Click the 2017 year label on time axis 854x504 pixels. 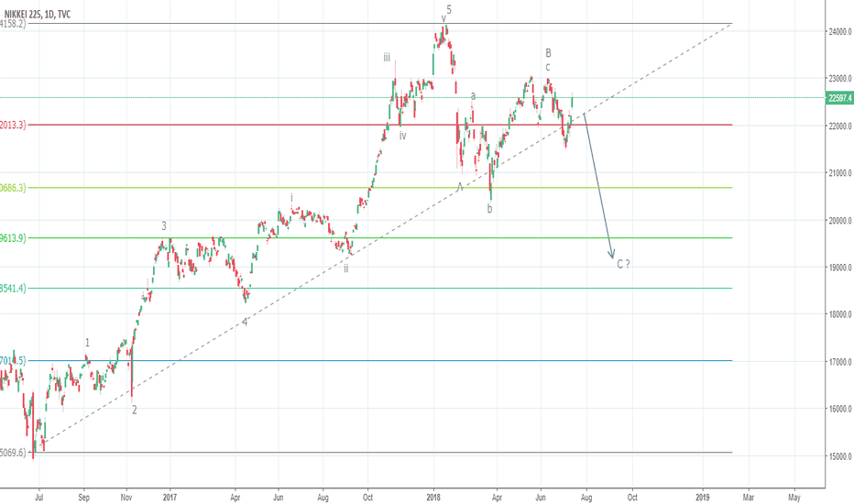(x=170, y=498)
